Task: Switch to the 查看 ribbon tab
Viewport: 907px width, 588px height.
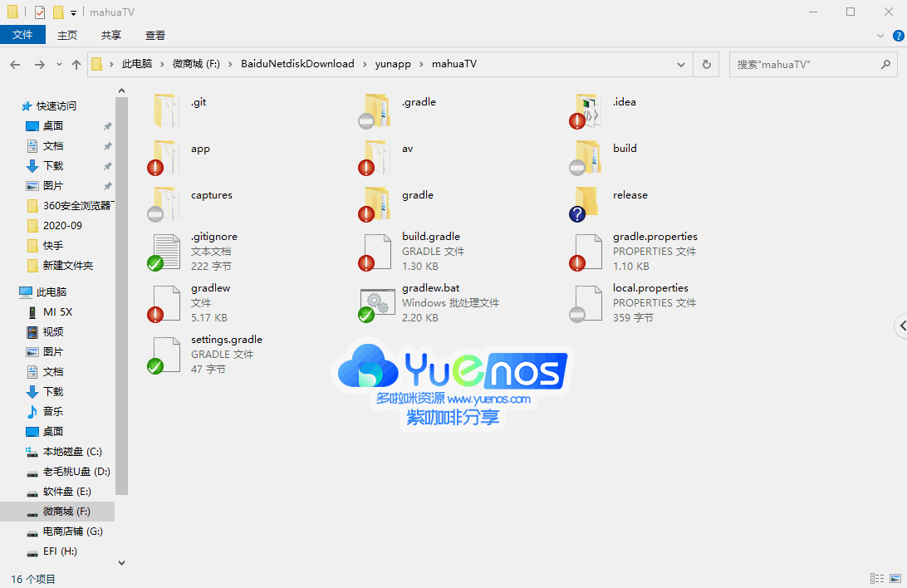Action: coord(154,35)
